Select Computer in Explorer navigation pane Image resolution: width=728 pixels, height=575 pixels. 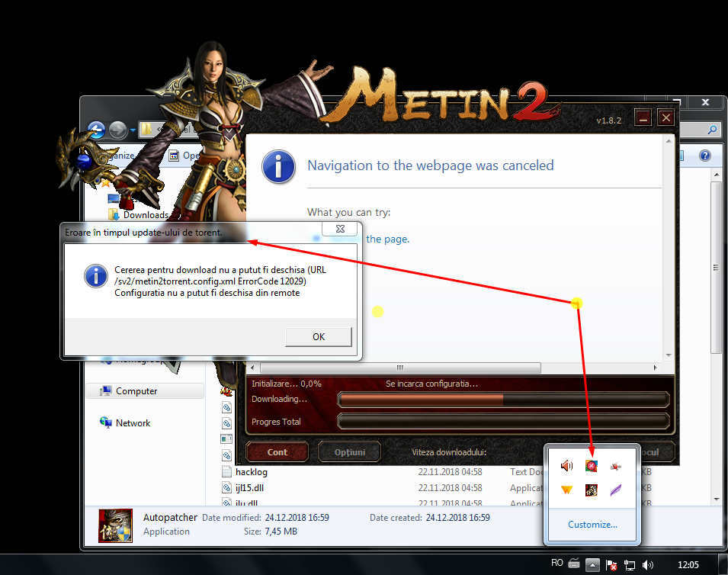[x=145, y=391]
